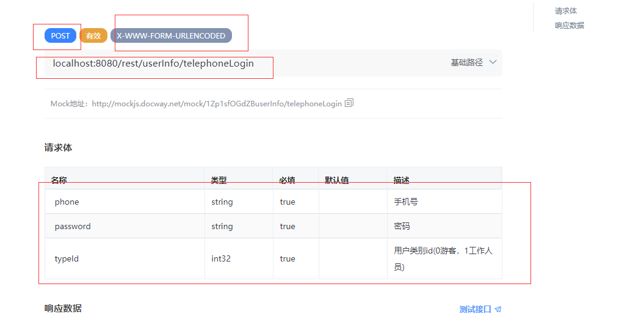Jump to 请求体 in the side navigation

click(566, 11)
